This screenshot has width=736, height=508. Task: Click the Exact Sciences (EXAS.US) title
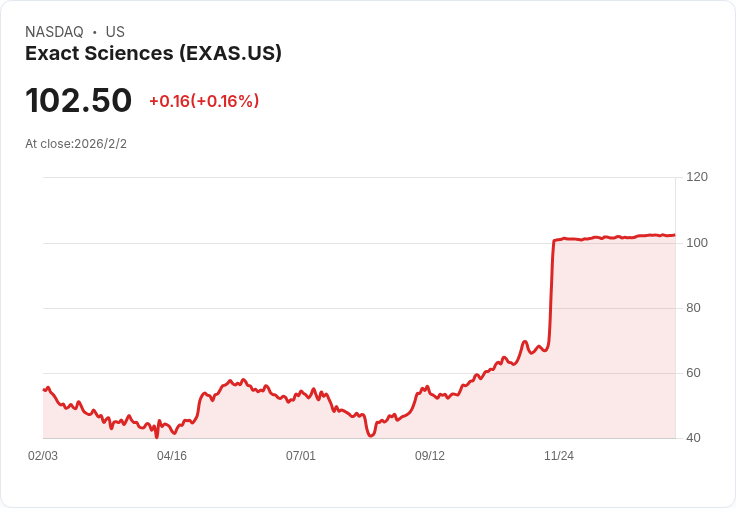153,54
